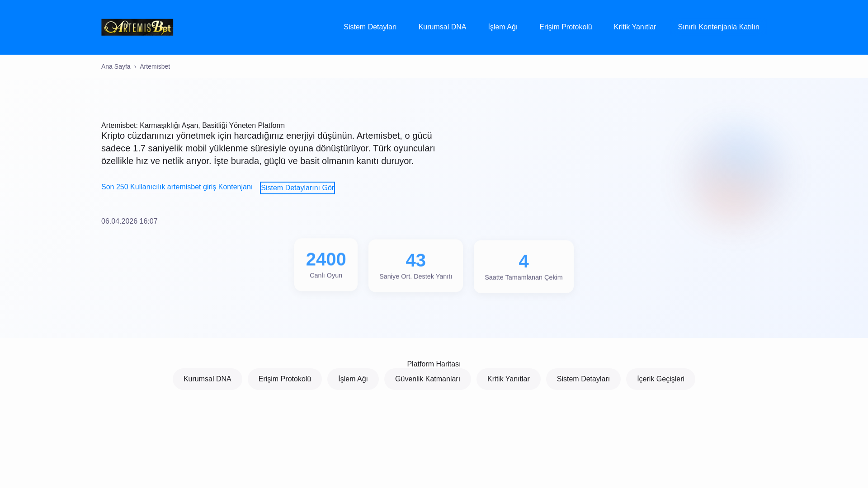Click the 2400 Canlı Oyun stat card
The image size is (868, 488).
326,265
